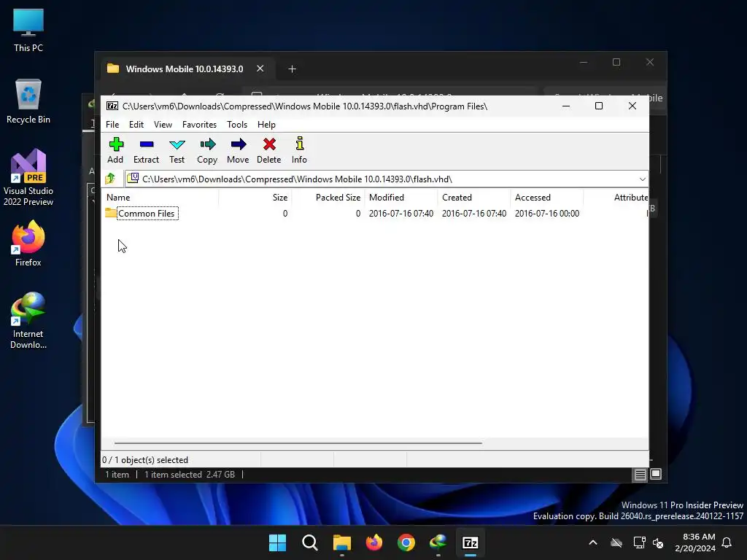
Task: Maximize the 7-Zip window
Action: coord(599,106)
